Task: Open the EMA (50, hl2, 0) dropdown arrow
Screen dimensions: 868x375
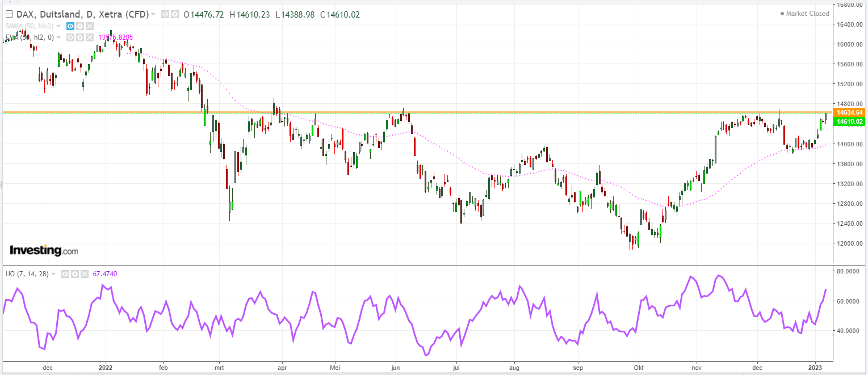Action: point(58,37)
